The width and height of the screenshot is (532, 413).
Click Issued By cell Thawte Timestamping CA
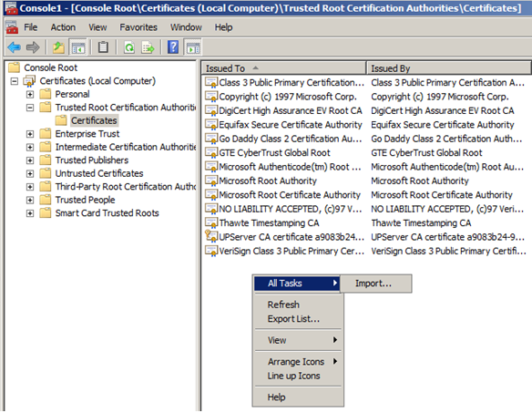coord(421,223)
